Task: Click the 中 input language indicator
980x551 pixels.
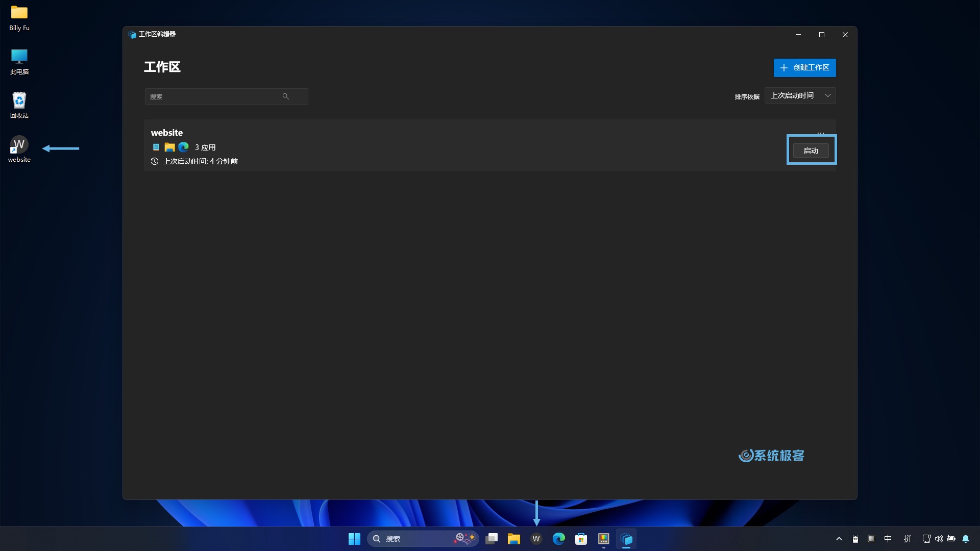Action: pos(888,539)
